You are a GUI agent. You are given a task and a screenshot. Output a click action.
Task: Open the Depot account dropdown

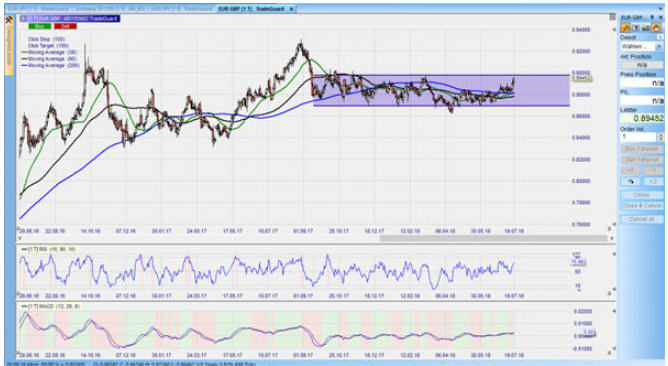pyautogui.click(x=659, y=46)
